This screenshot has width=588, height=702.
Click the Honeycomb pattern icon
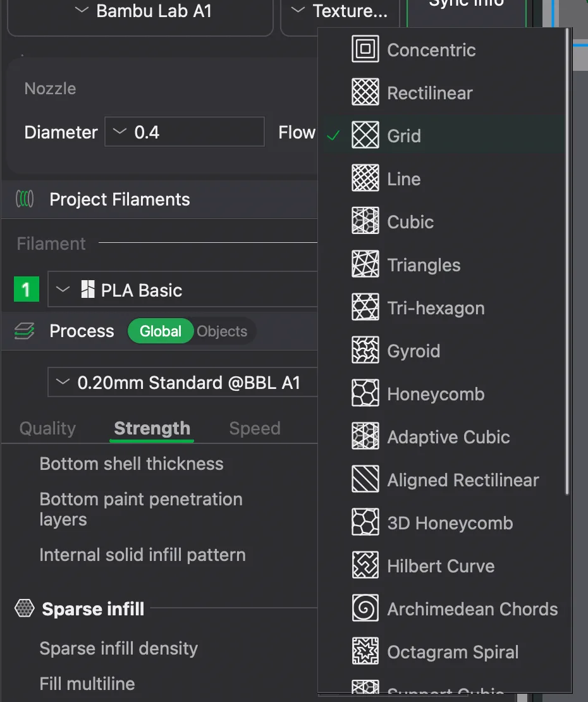(x=365, y=393)
